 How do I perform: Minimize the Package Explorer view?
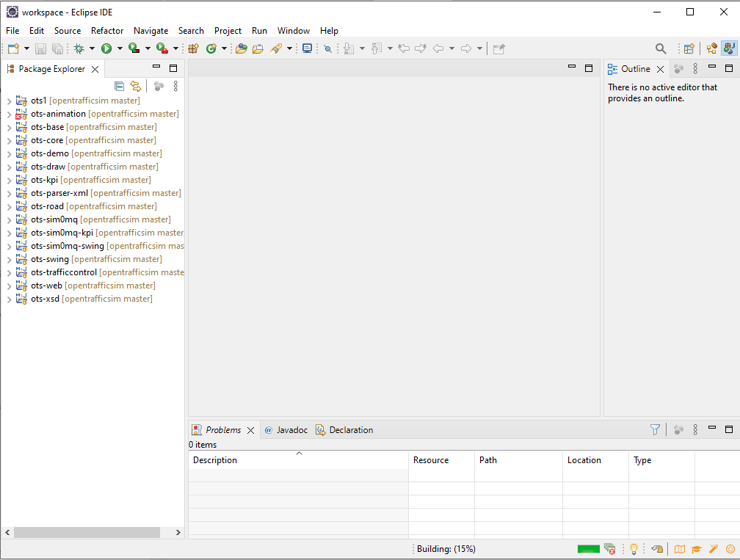[156, 67]
